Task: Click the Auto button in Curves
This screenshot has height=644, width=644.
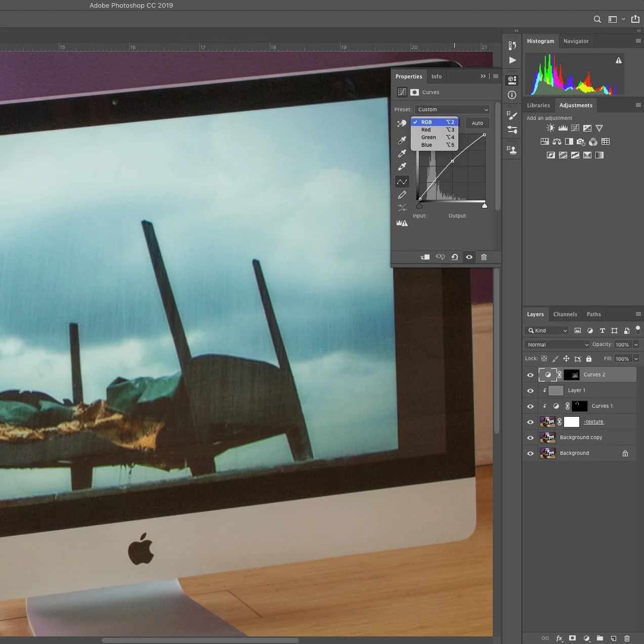Action: tap(477, 123)
